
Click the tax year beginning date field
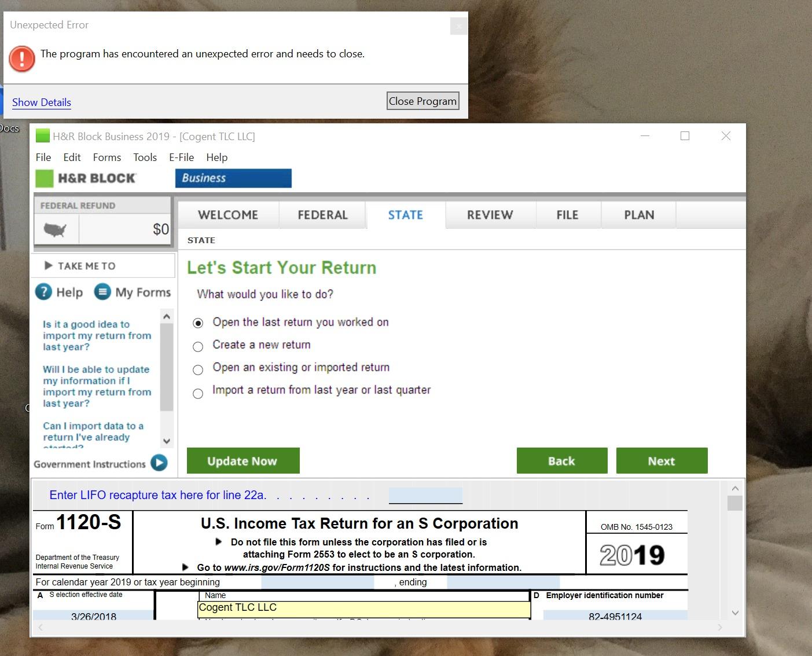(318, 582)
